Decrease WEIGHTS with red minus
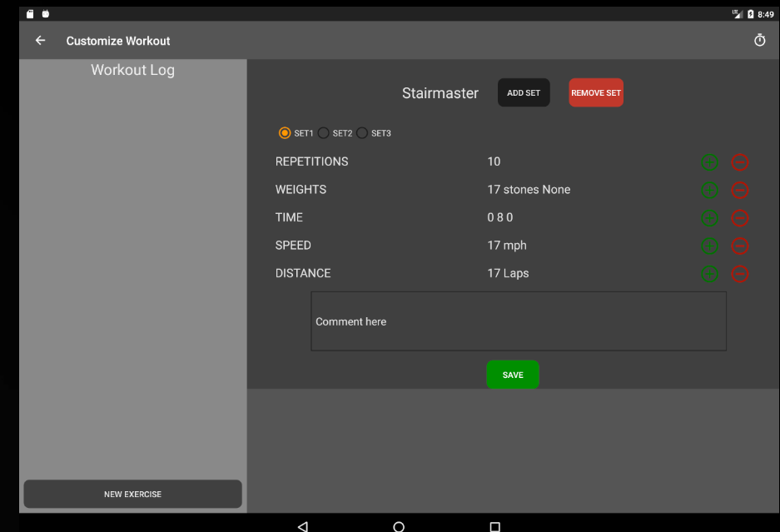Image resolution: width=780 pixels, height=532 pixels. [x=740, y=190]
